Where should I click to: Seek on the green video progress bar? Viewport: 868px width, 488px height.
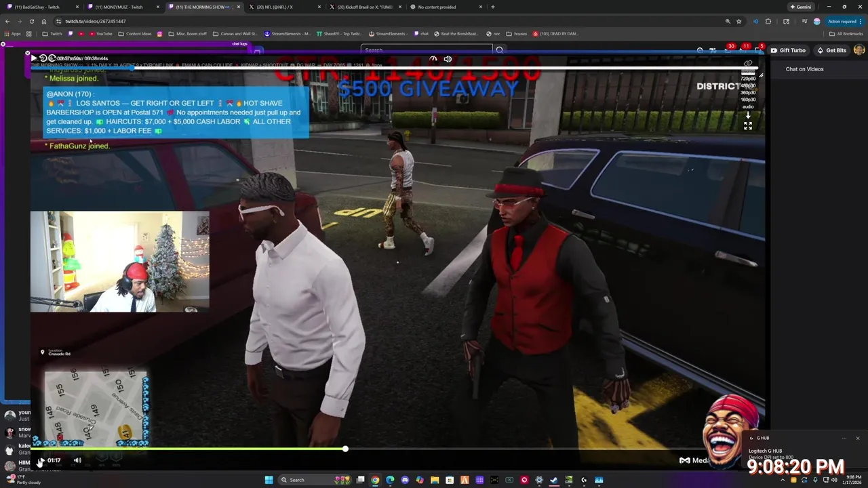(190, 449)
